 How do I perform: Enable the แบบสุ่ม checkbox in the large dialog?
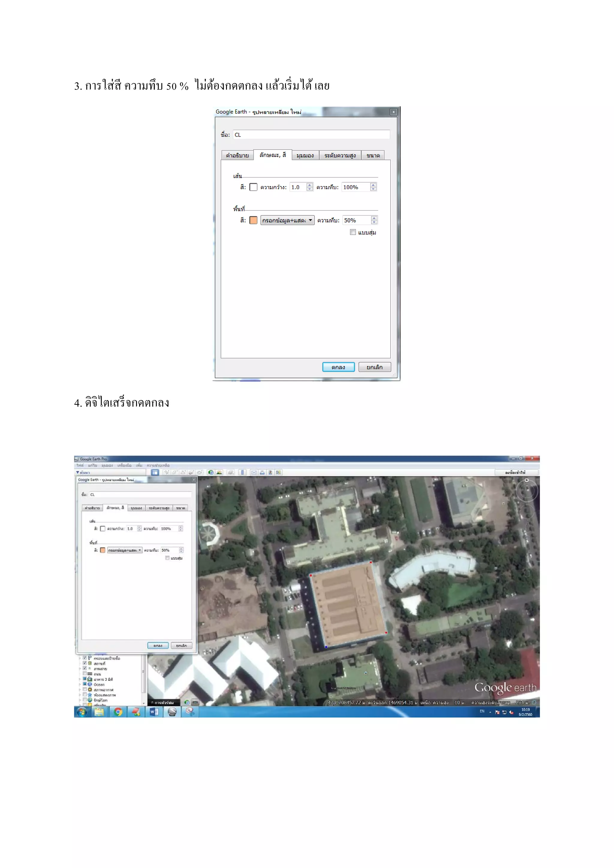[x=353, y=232]
